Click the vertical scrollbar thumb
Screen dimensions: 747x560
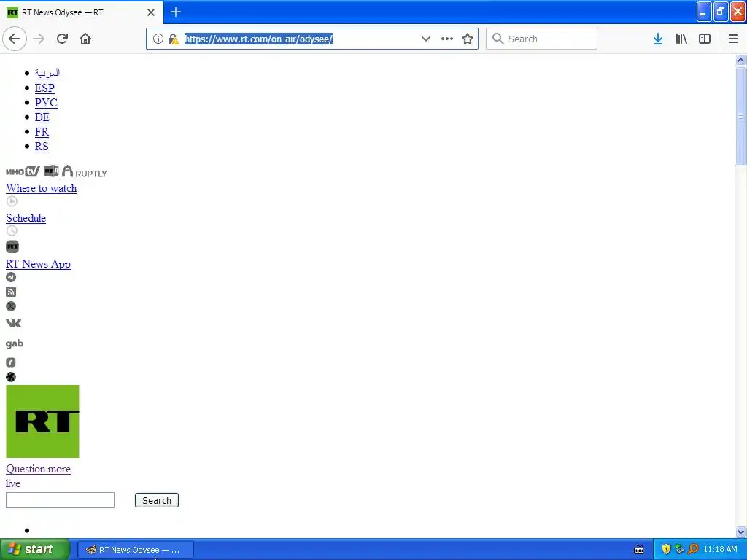coord(740,116)
